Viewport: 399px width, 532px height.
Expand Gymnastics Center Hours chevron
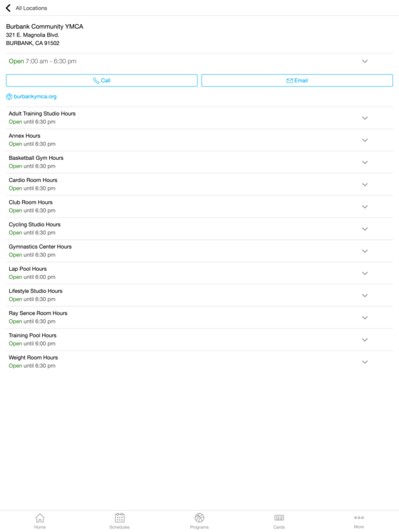(365, 251)
